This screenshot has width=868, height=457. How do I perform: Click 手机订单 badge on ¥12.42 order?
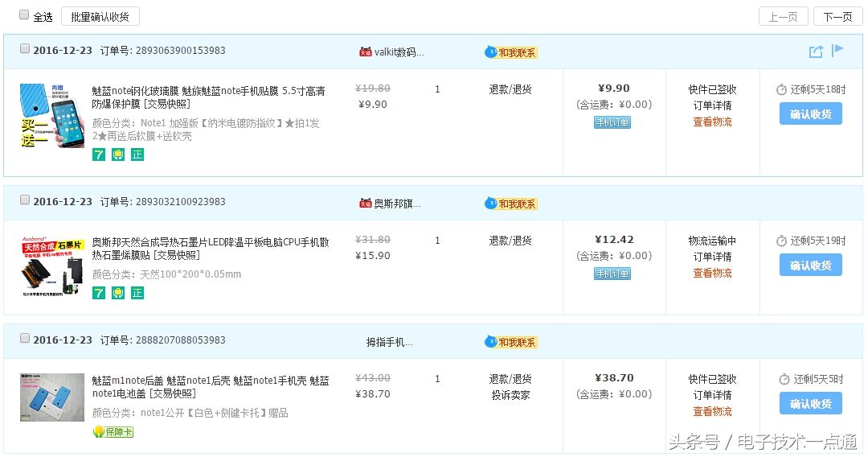pos(612,274)
